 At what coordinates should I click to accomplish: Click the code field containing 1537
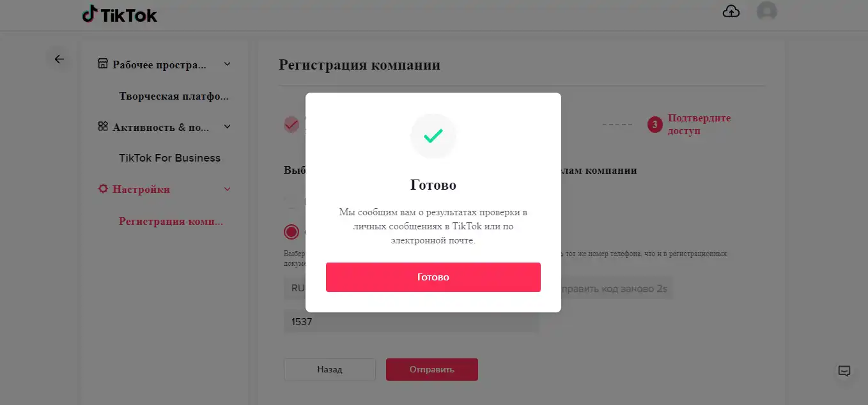click(412, 322)
